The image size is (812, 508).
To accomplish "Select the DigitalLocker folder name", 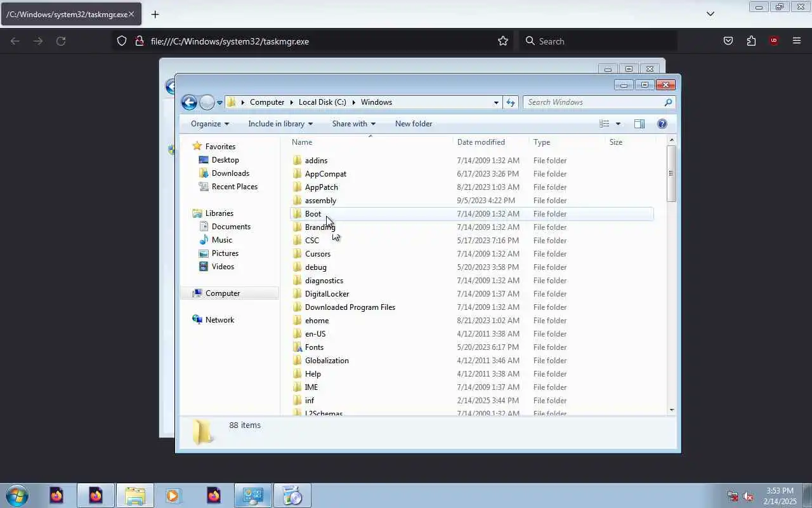I will tap(327, 294).
